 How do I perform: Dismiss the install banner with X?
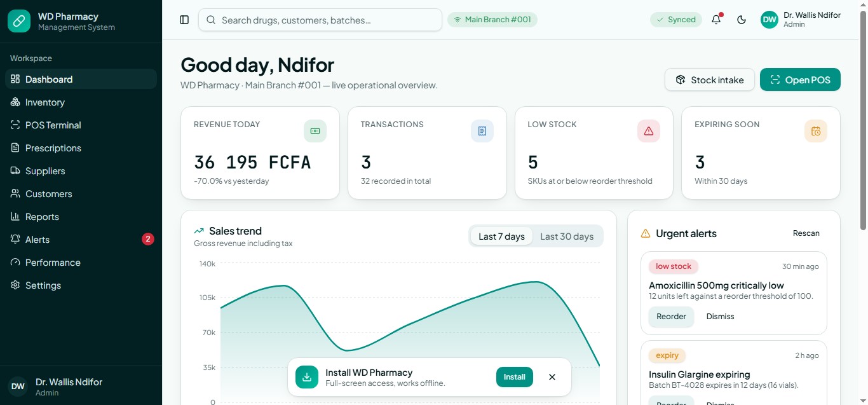point(552,377)
